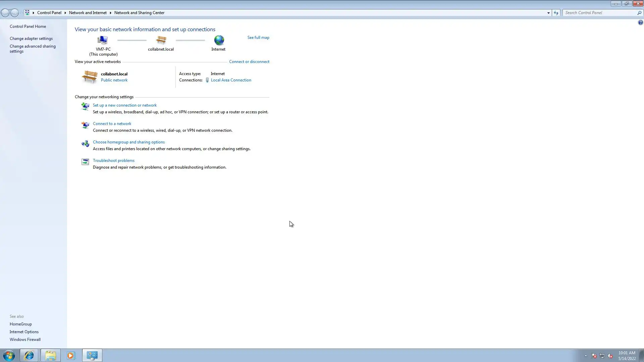Image resolution: width=644 pixels, height=362 pixels.
Task: Expand the arrow after Control Panel breadcrumb
Action: 65,13
